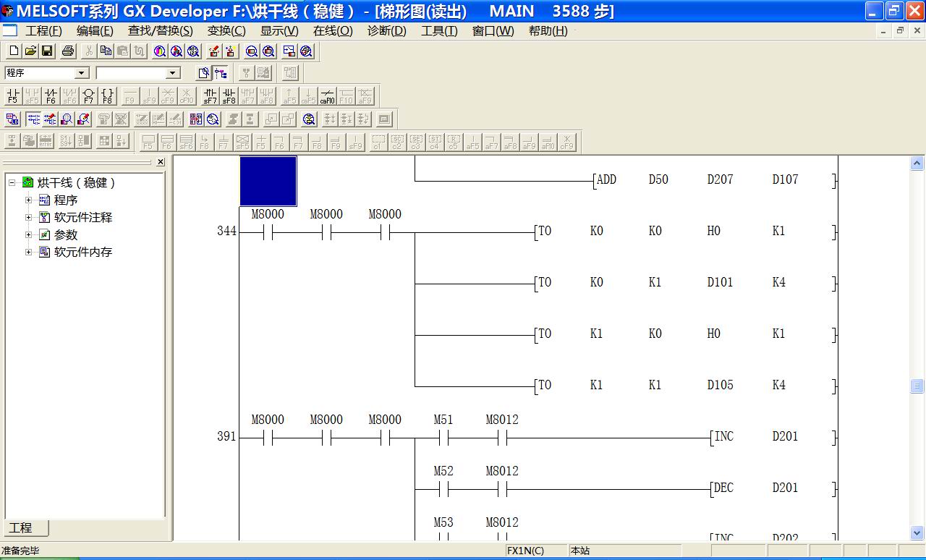Insert normally closed contact F6
This screenshot has height=560, width=926.
tap(51, 96)
